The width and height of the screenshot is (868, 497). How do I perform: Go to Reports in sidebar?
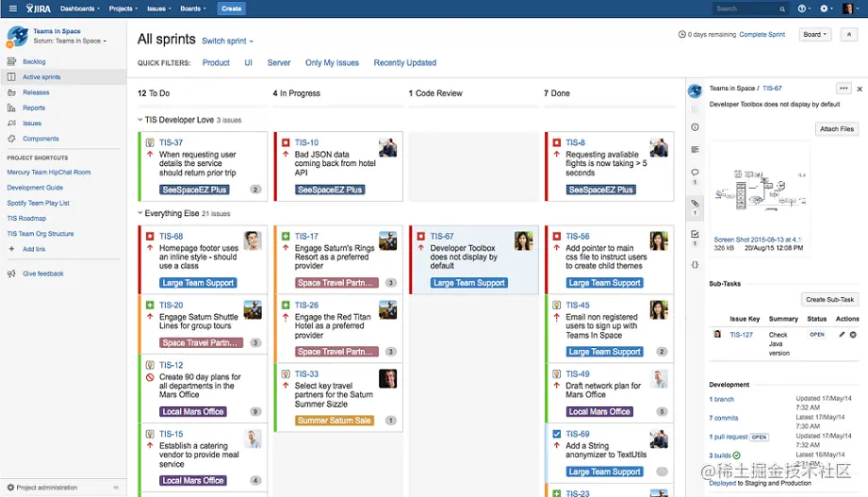[x=34, y=108]
